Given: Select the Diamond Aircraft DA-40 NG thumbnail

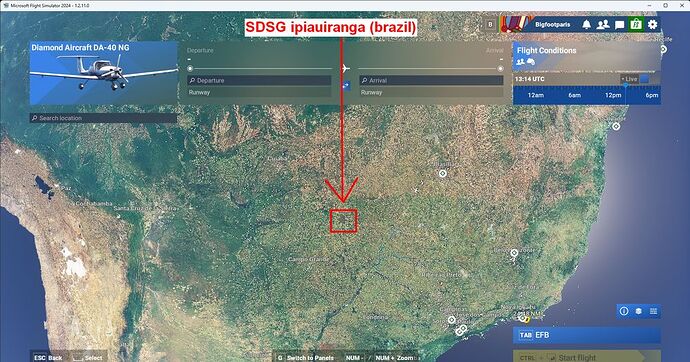Looking at the screenshot, I should point(103,73).
